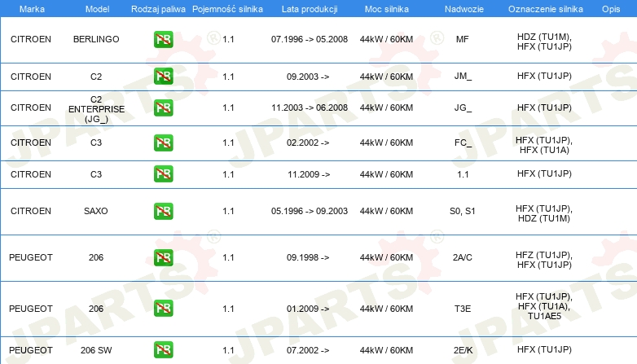637x364 pixels.
Task: Click the production date 11.2009 ->
Action: point(309,174)
